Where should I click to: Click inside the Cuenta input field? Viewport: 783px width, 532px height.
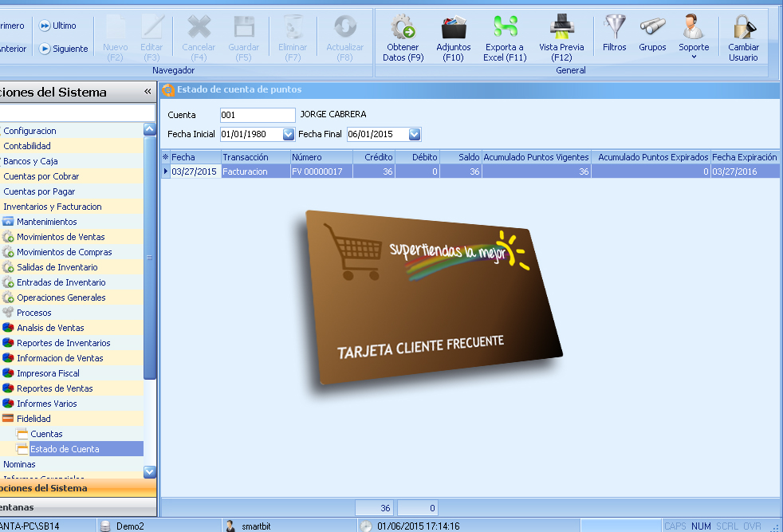coord(257,115)
